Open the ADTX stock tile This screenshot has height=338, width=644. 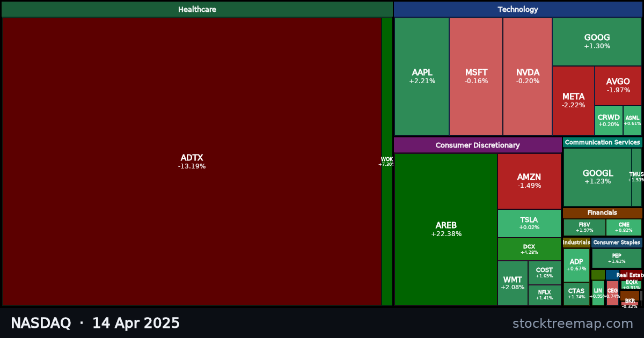[192, 161]
